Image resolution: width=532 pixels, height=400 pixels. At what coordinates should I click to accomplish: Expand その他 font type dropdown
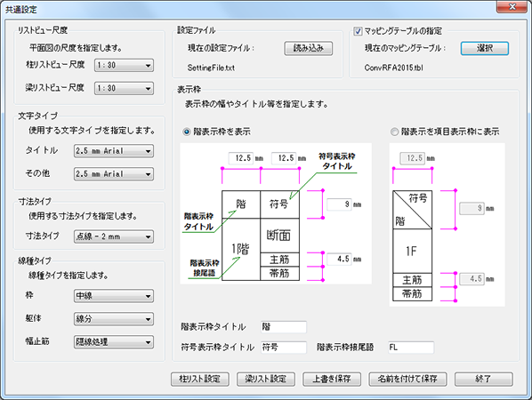[114, 174]
